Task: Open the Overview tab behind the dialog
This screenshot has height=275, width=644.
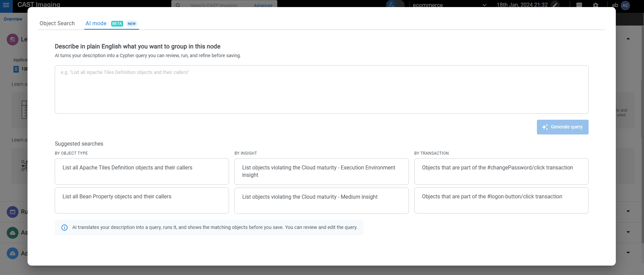Action: (x=13, y=19)
